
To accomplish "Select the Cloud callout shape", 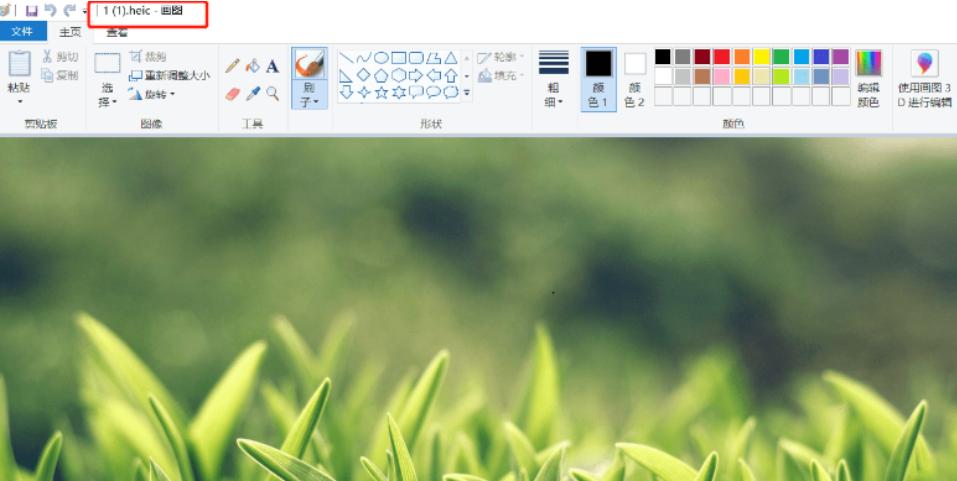I will [x=450, y=93].
